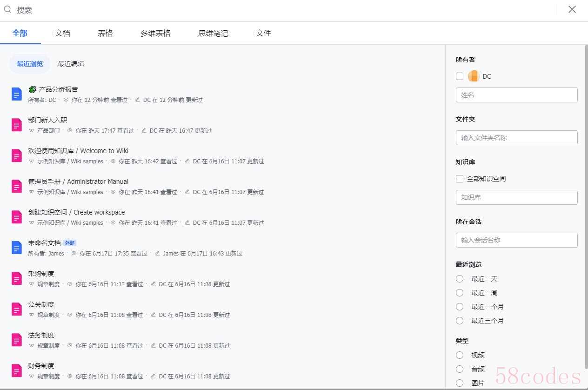Open the 产品分析报告 document
Viewport: 588px width, 390px height.
pyautogui.click(x=59, y=89)
